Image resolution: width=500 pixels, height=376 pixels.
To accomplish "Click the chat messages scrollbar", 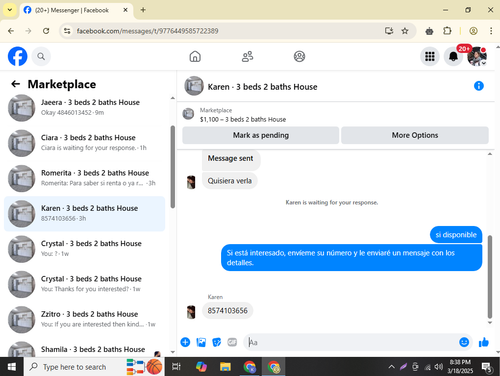I will coord(490,277).
